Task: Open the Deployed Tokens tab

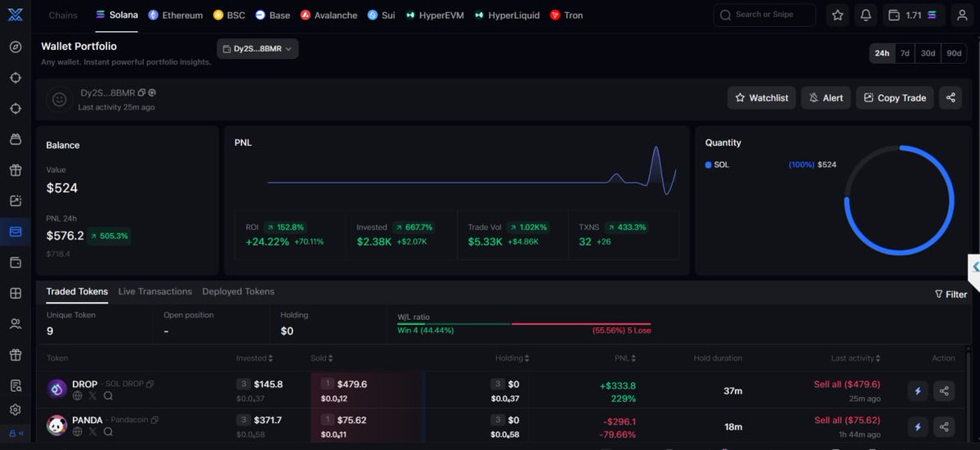Action: click(x=238, y=291)
